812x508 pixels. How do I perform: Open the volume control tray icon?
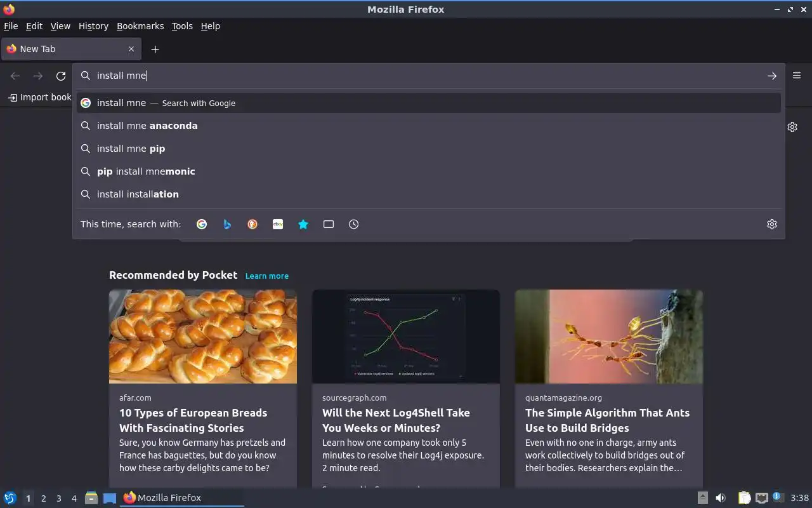[x=721, y=498]
